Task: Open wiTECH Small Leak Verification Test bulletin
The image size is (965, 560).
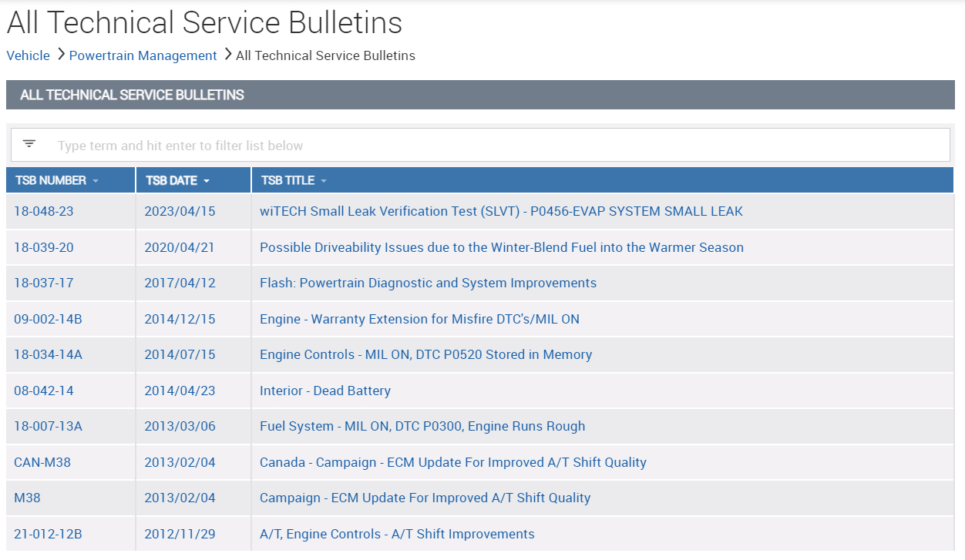Action: [501, 211]
